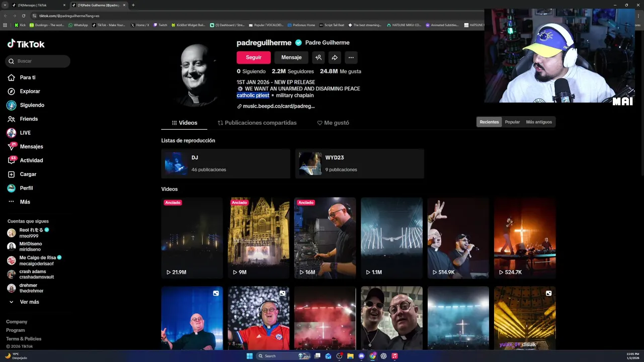Open the Kick bookmark
Screen dimensions: 644x362
pyautogui.click(x=20, y=25)
